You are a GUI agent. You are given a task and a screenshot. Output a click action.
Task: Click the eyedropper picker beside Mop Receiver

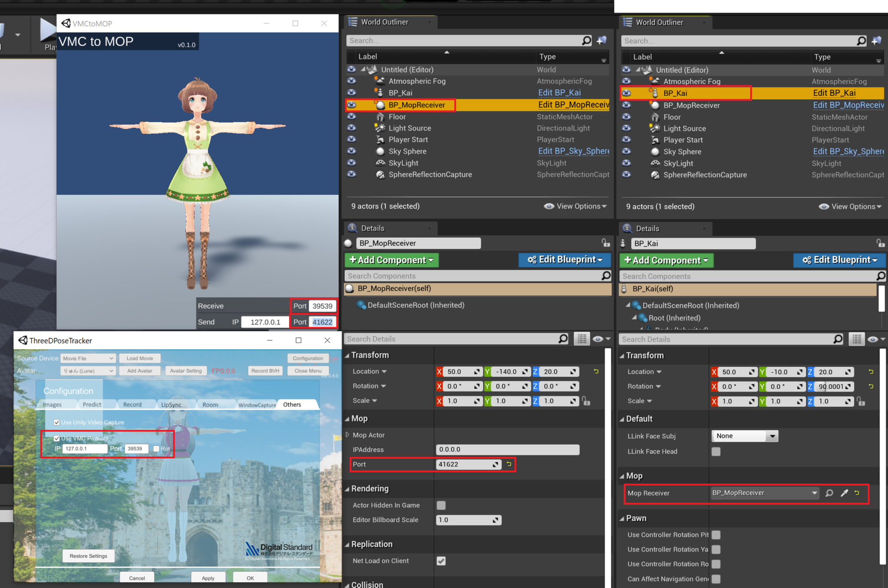(x=844, y=493)
